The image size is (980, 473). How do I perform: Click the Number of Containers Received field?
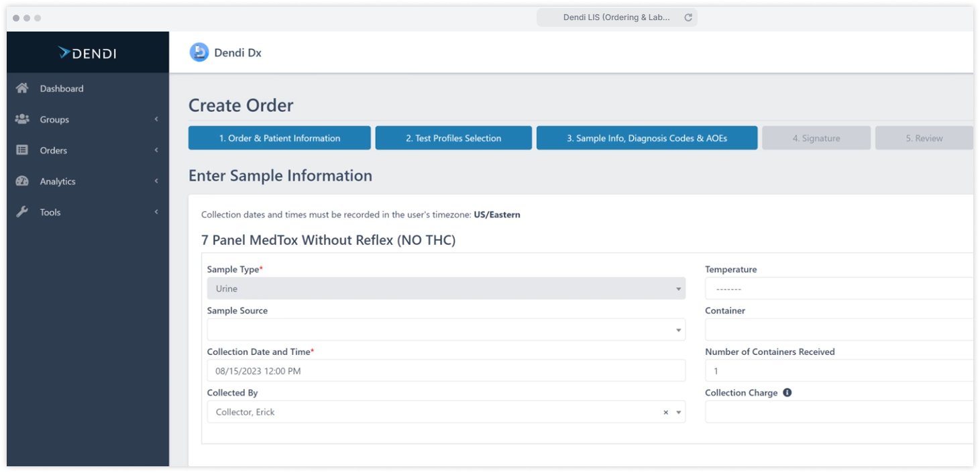[x=838, y=371]
